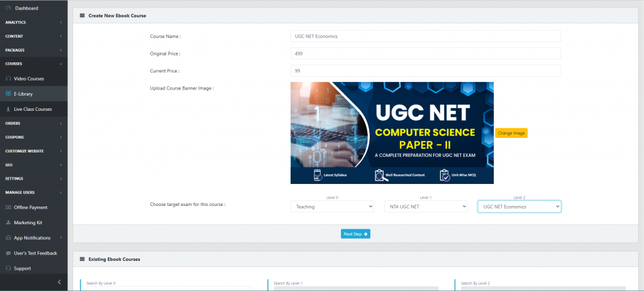Click the Offline Payment money icon
This screenshot has width=644, height=291.
tap(8, 207)
